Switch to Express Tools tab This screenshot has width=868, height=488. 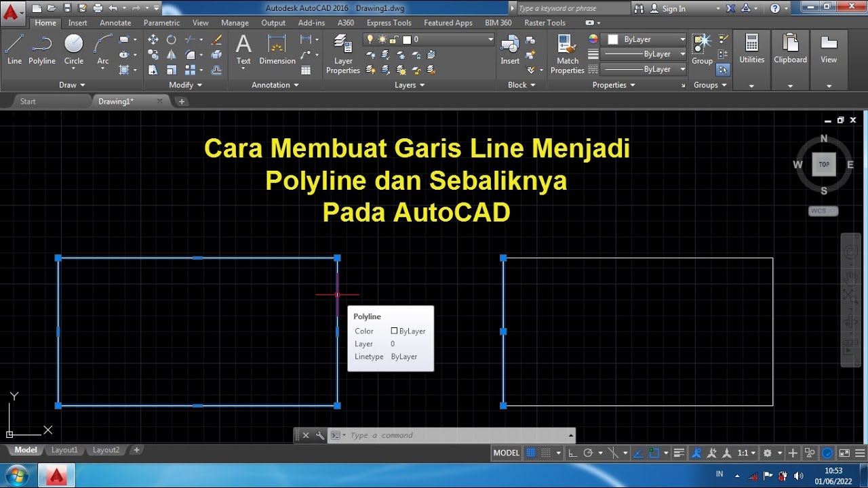389,22
